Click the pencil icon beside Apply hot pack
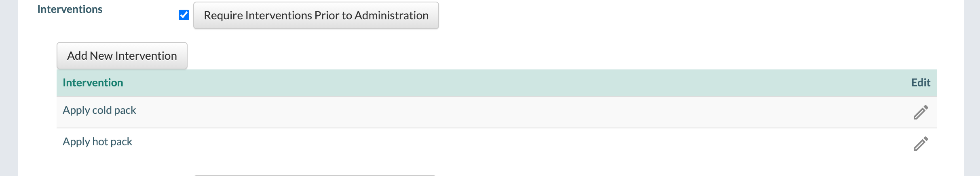The image size is (980, 176). (921, 144)
